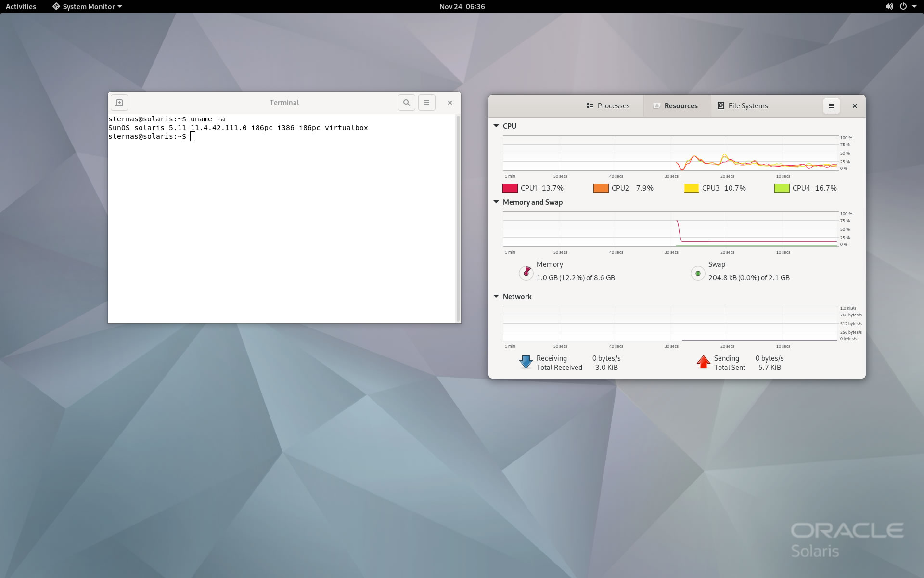Click the Memory label
The width and height of the screenshot is (924, 578).
550,264
